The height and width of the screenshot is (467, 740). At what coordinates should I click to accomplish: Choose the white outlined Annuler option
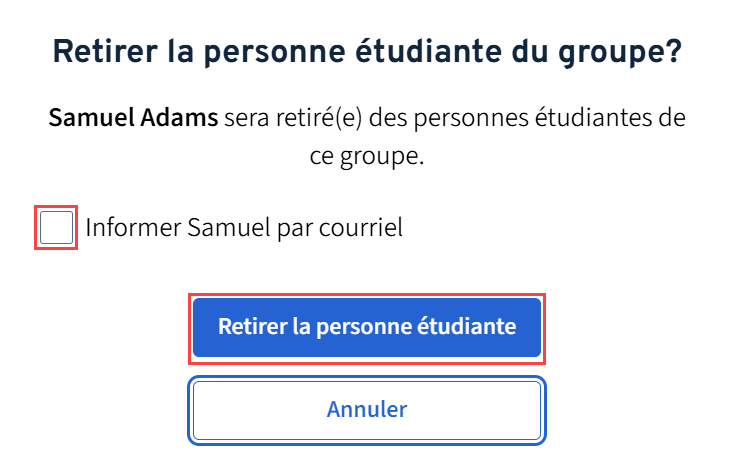367,409
